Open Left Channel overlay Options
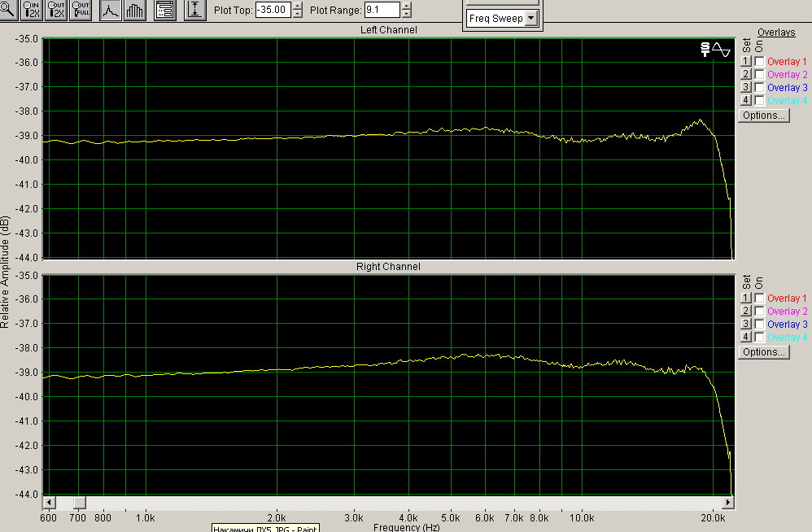Image resolution: width=812 pixels, height=532 pixels. (763, 116)
